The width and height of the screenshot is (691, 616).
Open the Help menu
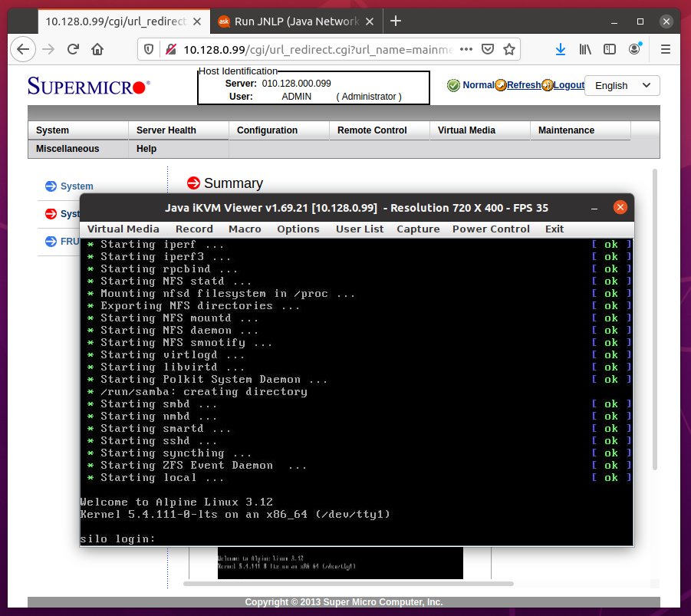click(x=179, y=149)
